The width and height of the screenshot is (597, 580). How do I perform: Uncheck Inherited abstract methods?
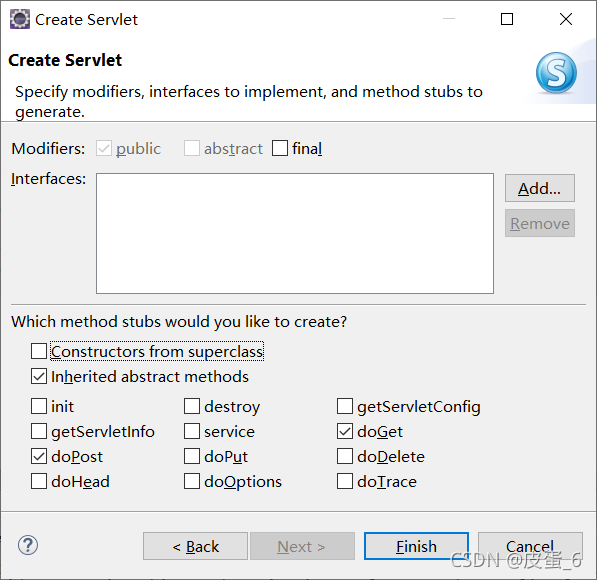(39, 376)
